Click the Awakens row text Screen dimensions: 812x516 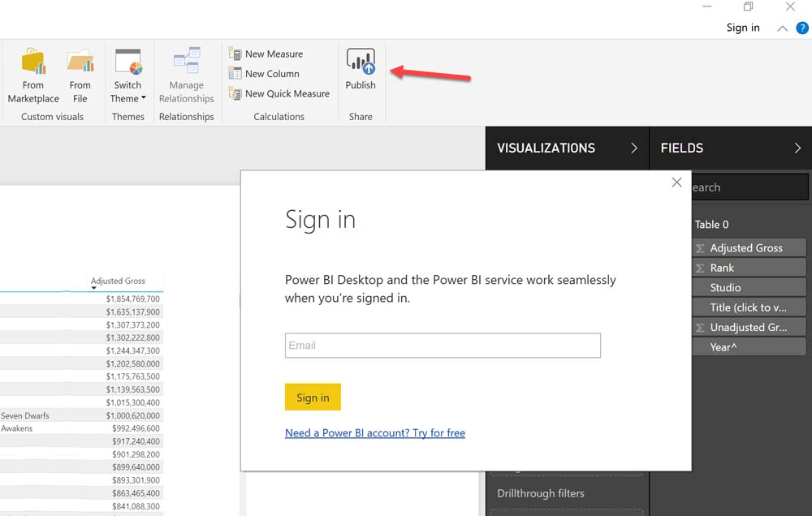(x=16, y=428)
